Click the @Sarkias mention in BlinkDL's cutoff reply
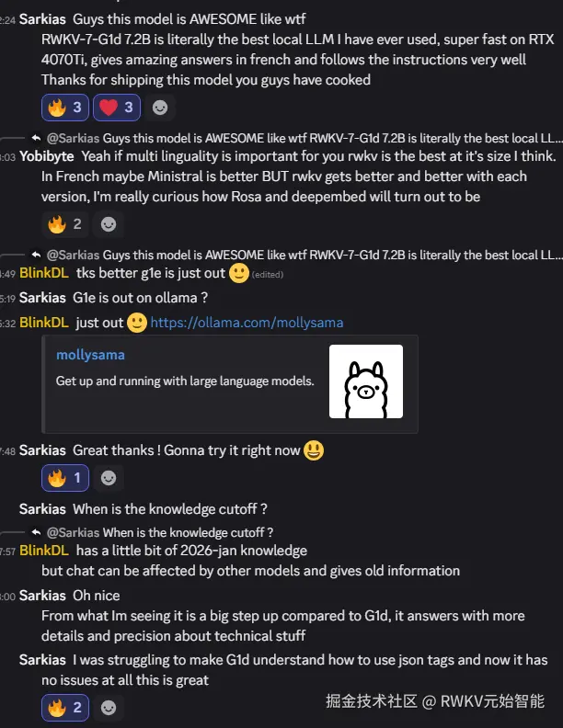The width and height of the screenshot is (563, 728). 73,532
